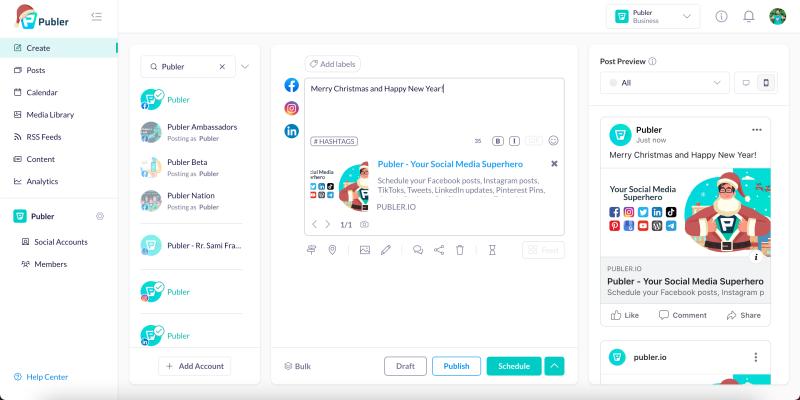
Task: Open the Publer Business workspace dropdown
Action: 653,16
